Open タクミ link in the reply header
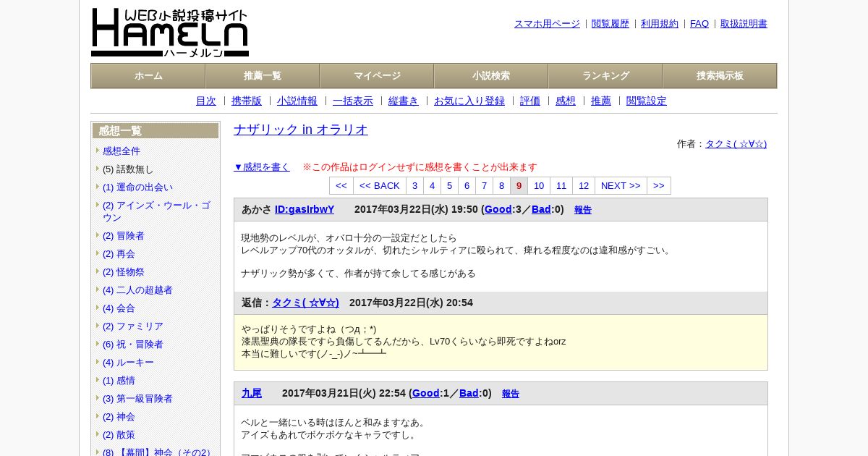 pyautogui.click(x=305, y=303)
